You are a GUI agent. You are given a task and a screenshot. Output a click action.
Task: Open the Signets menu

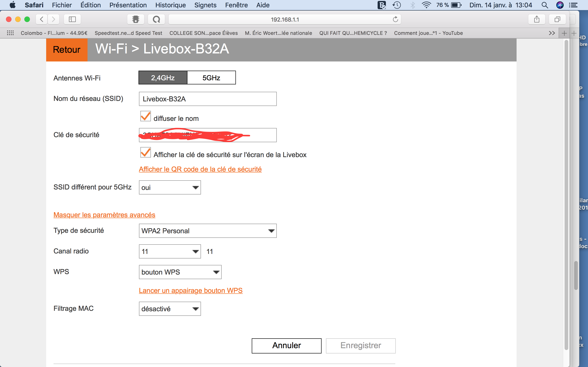(205, 5)
